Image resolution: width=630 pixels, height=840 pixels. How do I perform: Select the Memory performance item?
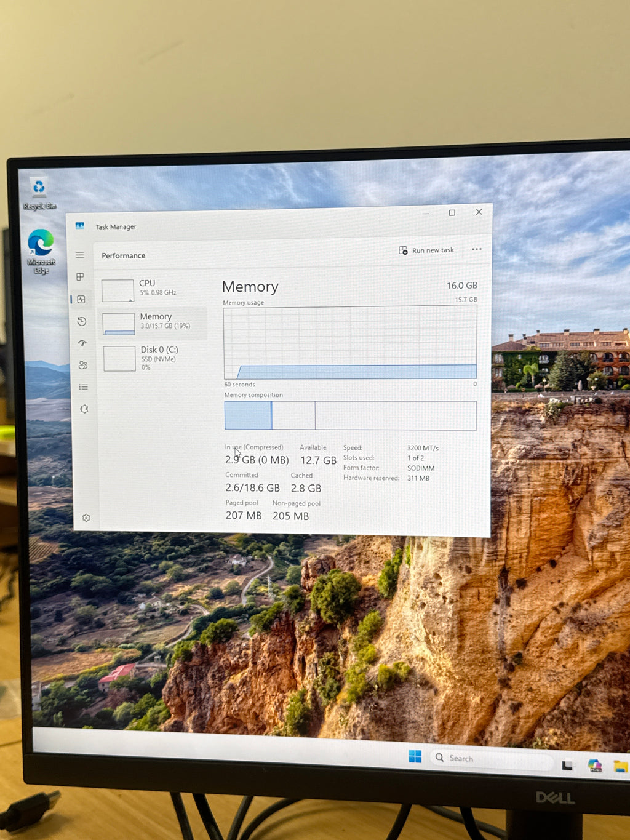pos(151,323)
